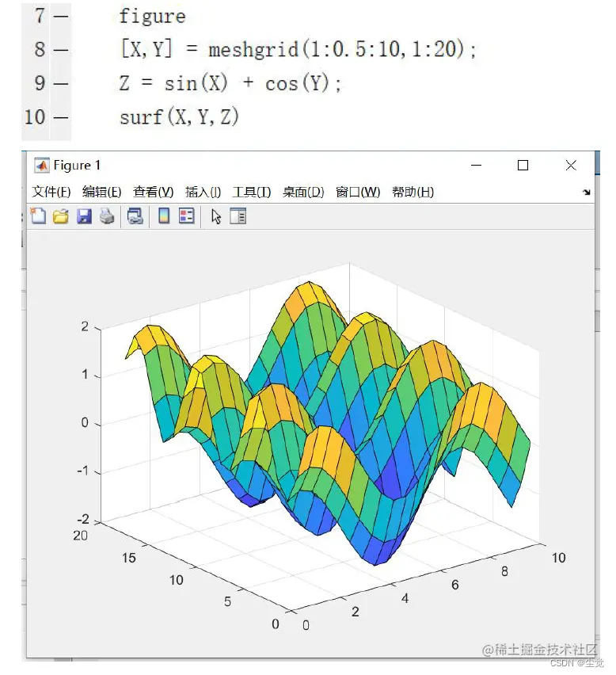The image size is (616, 675).
Task: Open the 桌面(D) menu
Action: [303, 192]
